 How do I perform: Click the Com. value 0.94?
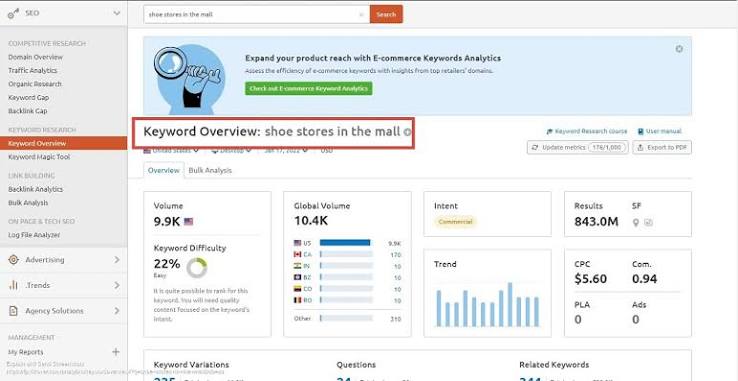(644, 279)
